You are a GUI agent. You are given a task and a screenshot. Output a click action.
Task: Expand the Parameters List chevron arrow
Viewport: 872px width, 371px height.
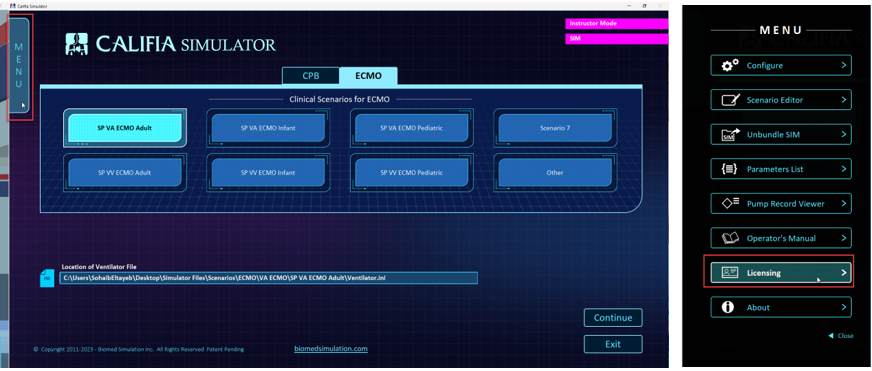(844, 169)
